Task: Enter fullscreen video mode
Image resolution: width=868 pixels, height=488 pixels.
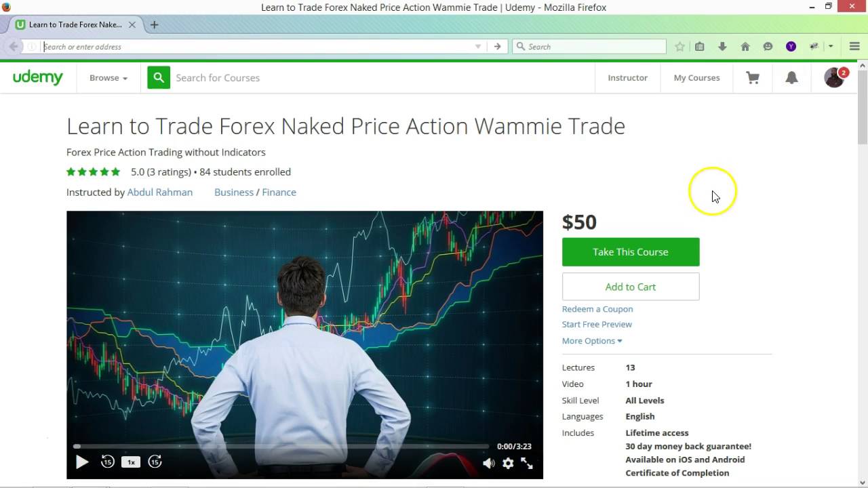Action: [527, 464]
